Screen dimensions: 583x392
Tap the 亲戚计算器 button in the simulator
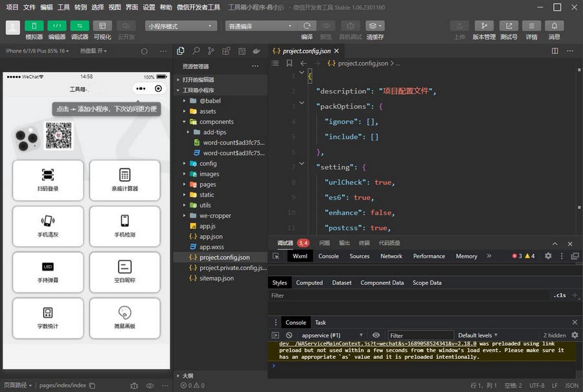124,180
